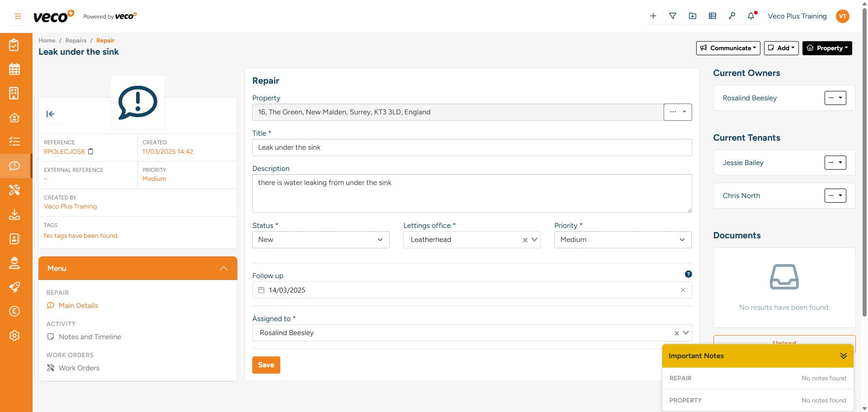The width and height of the screenshot is (868, 412).
Task: Click the key icon in the top toolbar
Action: click(x=732, y=16)
